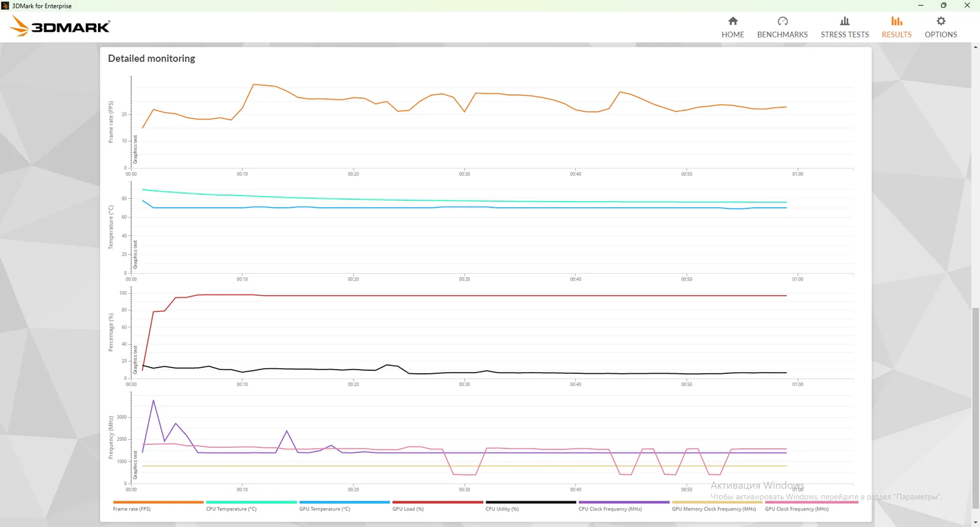980x527 pixels.
Task: Click the purple CPU clock frequency spike
Action: [153, 401]
